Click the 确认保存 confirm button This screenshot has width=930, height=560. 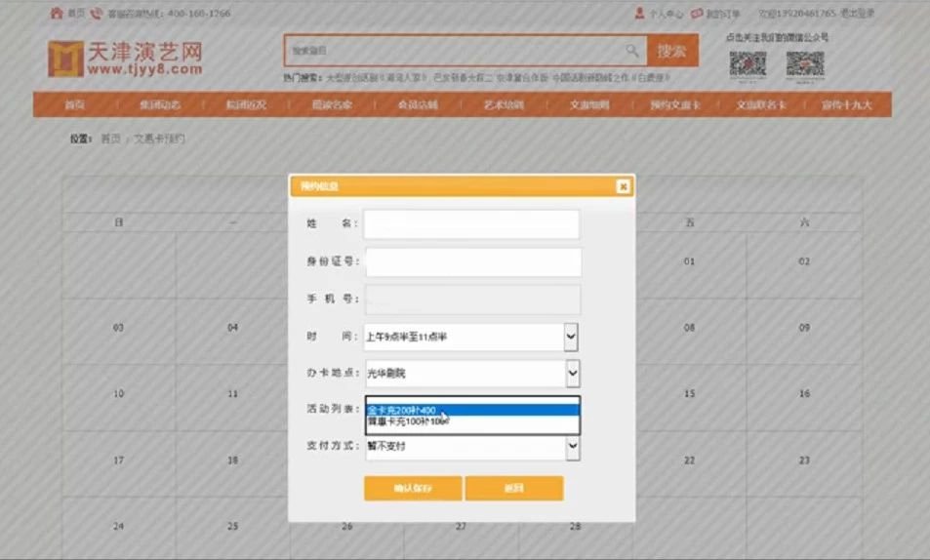click(x=413, y=488)
